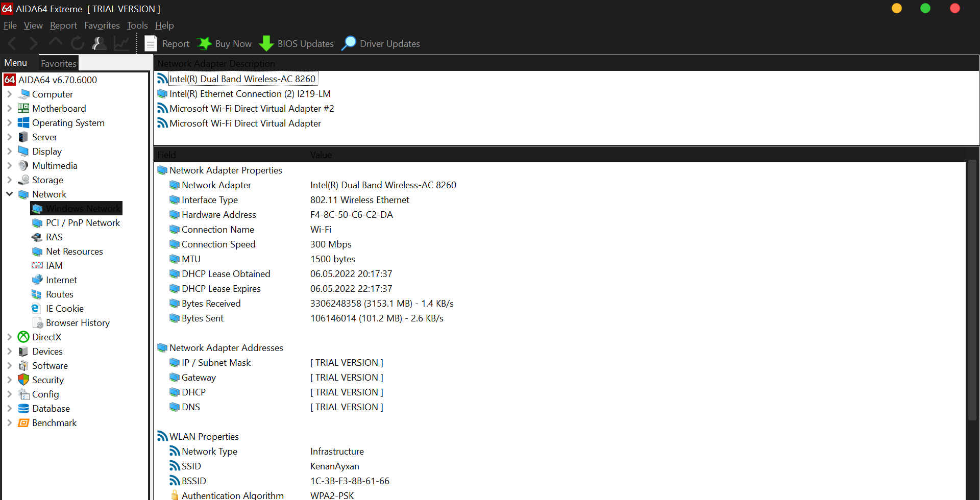Viewport: 980px width, 500px height.
Task: Click the Up level arrow icon
Action: 56,43
